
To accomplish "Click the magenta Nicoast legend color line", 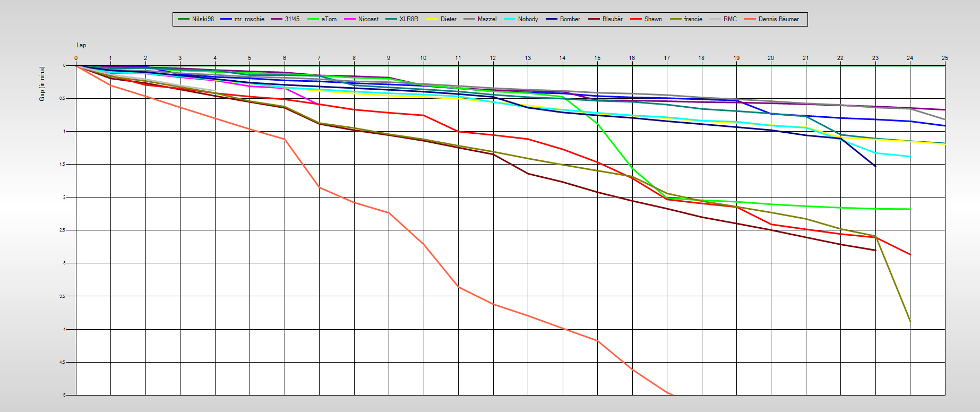I will (350, 19).
